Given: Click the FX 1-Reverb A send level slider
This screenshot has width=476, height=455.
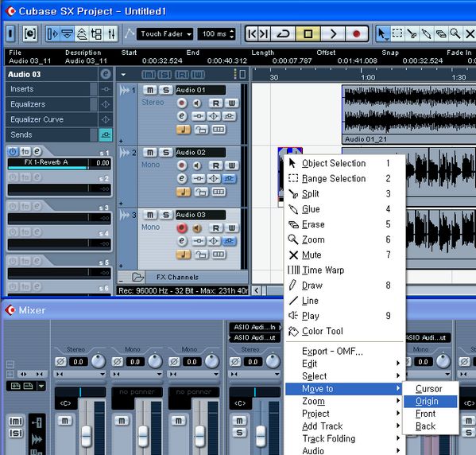Looking at the screenshot, I should [x=48, y=168].
